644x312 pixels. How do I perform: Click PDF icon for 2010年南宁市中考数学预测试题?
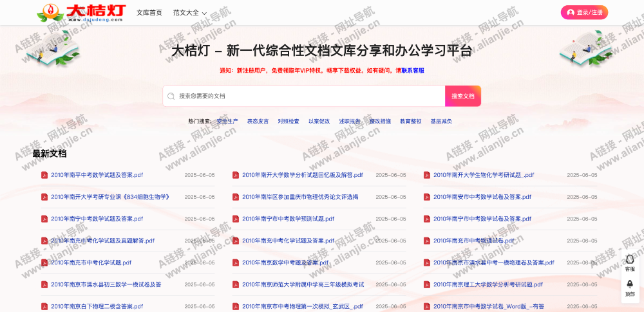click(236, 219)
